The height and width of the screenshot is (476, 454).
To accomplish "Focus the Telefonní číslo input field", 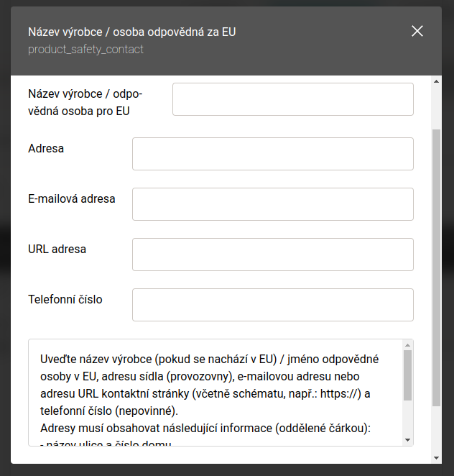I will 272,305.
